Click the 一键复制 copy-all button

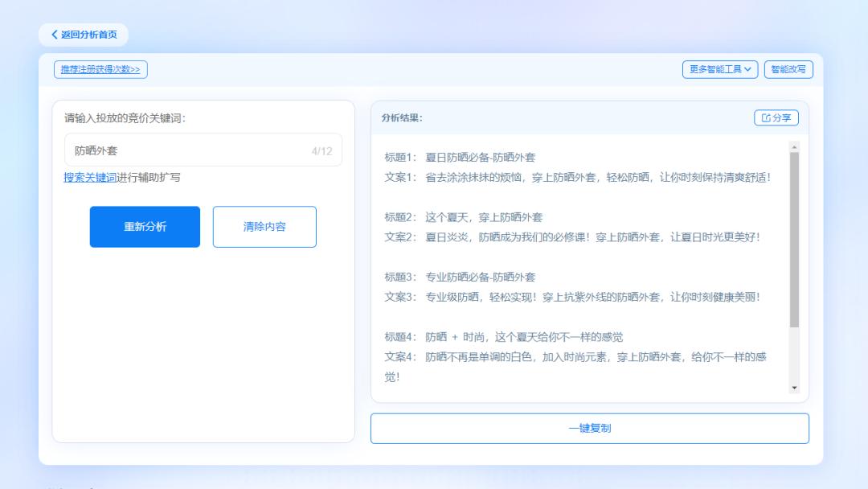[x=589, y=428]
